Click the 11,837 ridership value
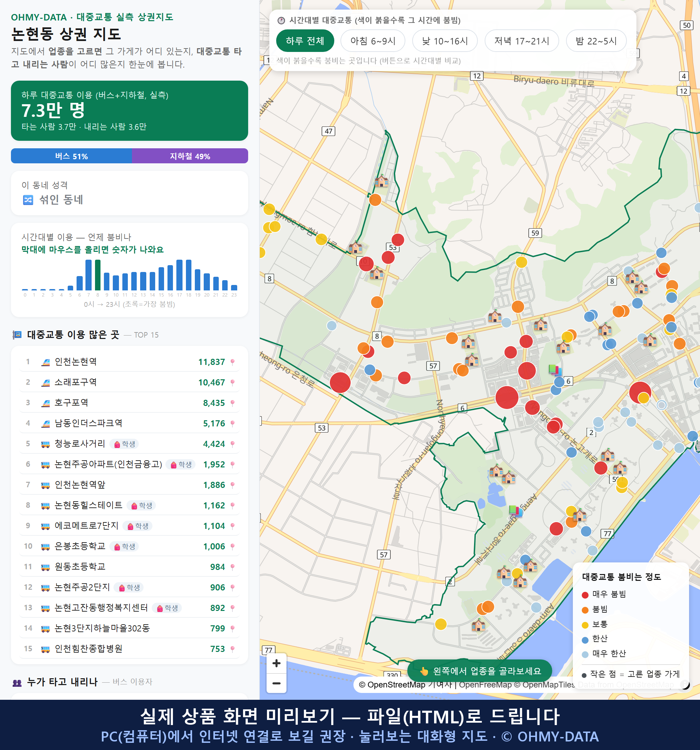The width and height of the screenshot is (700, 750). pyautogui.click(x=212, y=362)
